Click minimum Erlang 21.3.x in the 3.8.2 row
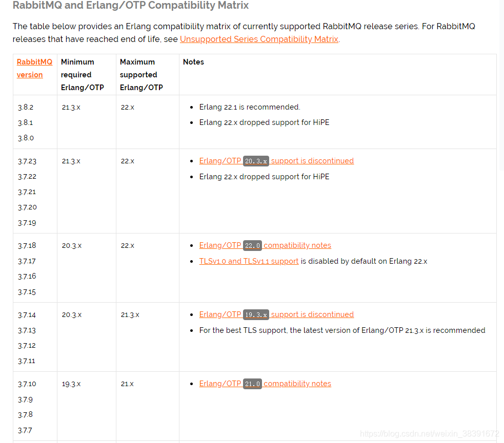The width and height of the screenshot is (504, 443). tap(71, 107)
